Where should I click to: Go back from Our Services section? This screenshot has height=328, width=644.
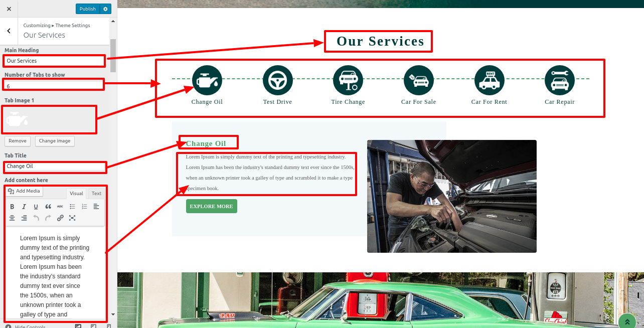[9, 31]
